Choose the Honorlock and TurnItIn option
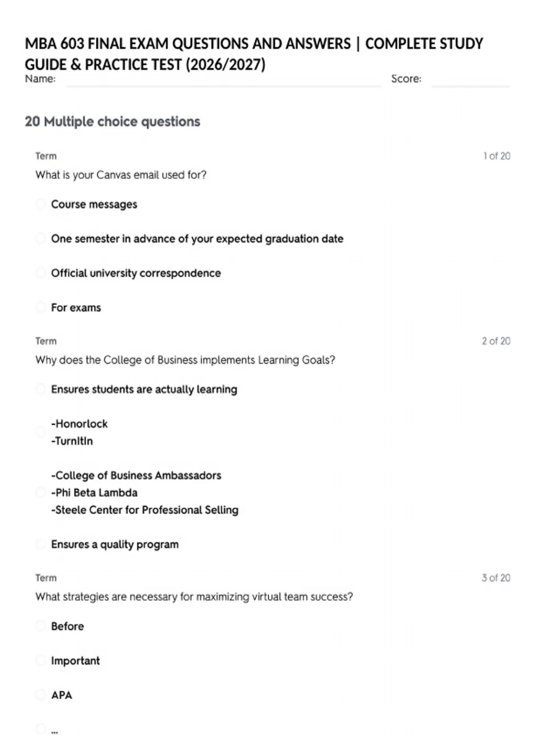 [40, 432]
